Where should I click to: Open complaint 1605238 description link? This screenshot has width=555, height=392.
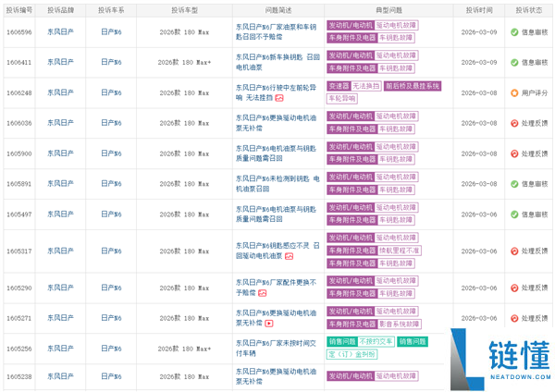[x=276, y=376]
